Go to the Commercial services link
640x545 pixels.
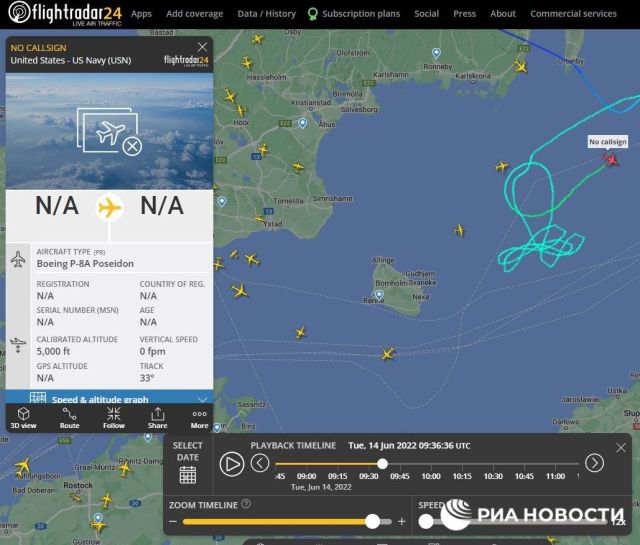coord(573,14)
